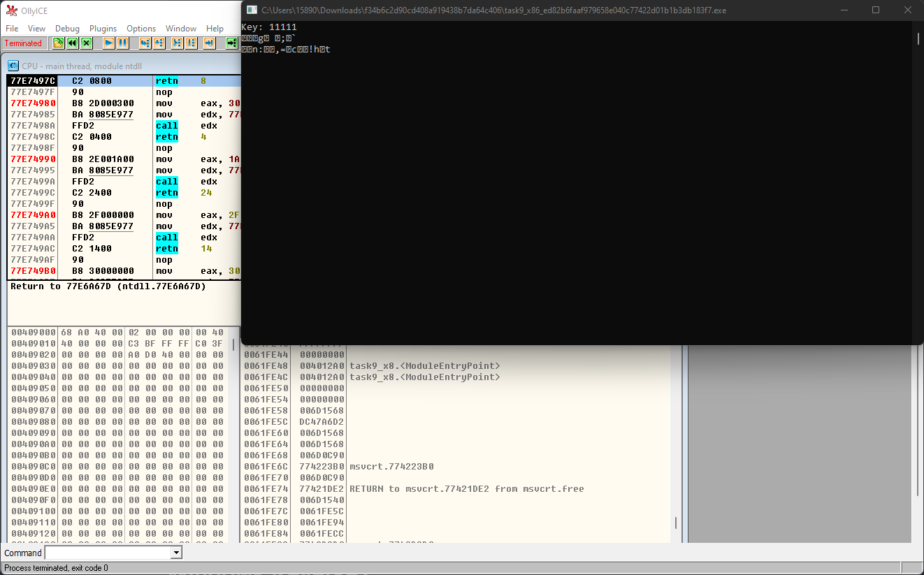This screenshot has width=924, height=575.
Task: Click the OllyICE application logo icon
Action: point(11,10)
